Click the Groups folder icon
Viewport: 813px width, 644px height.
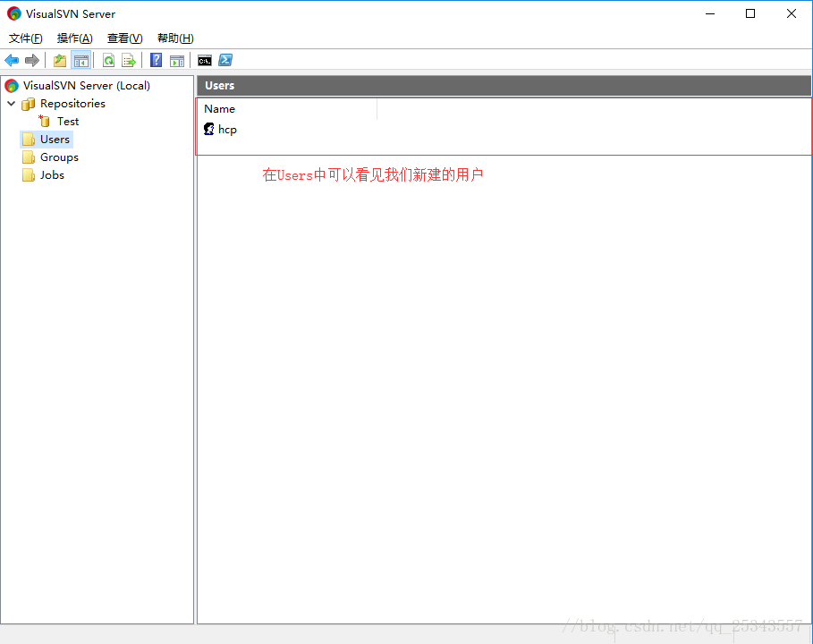coord(29,157)
